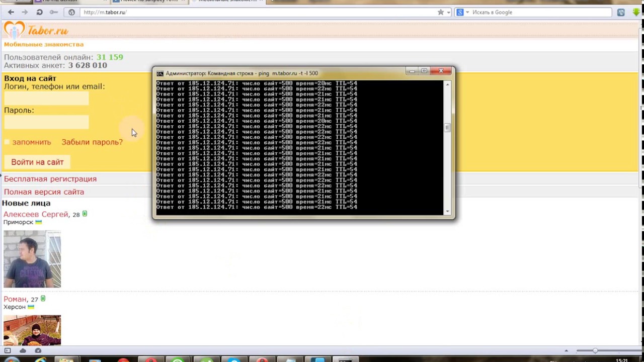The height and width of the screenshot is (362, 644).
Task: Focus the browser address bar URL field
Action: point(257,12)
